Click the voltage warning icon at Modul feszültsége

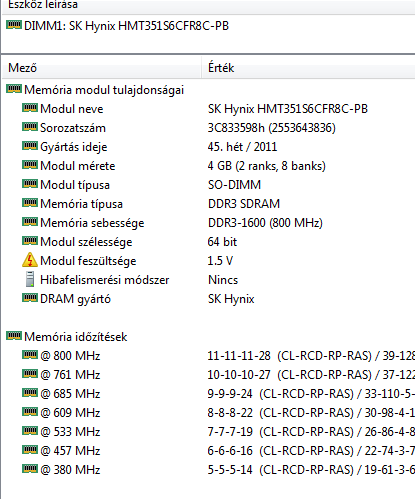30,260
